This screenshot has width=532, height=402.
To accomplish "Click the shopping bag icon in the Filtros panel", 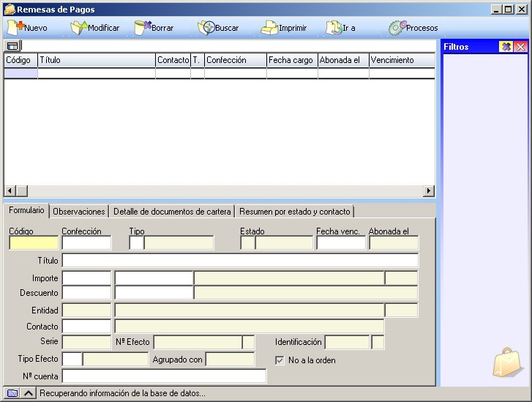I will pos(508,362).
